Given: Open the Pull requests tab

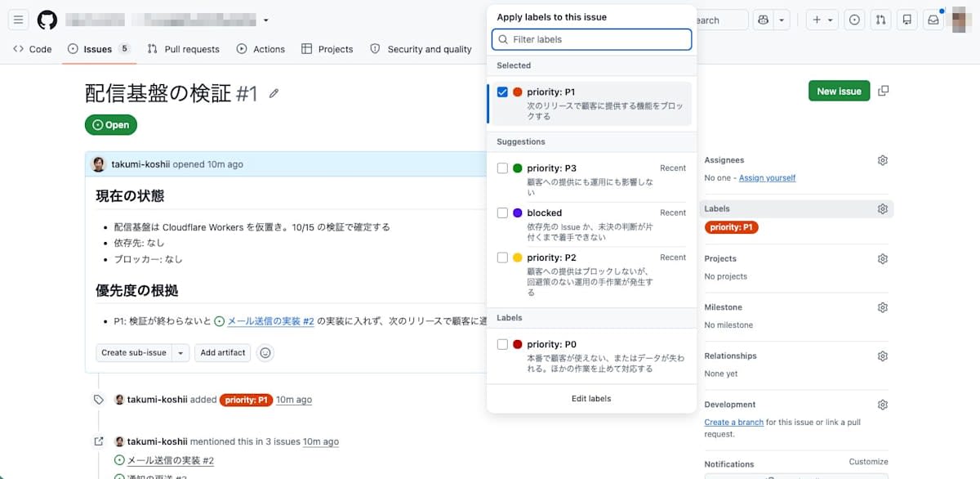Looking at the screenshot, I should click(x=183, y=49).
